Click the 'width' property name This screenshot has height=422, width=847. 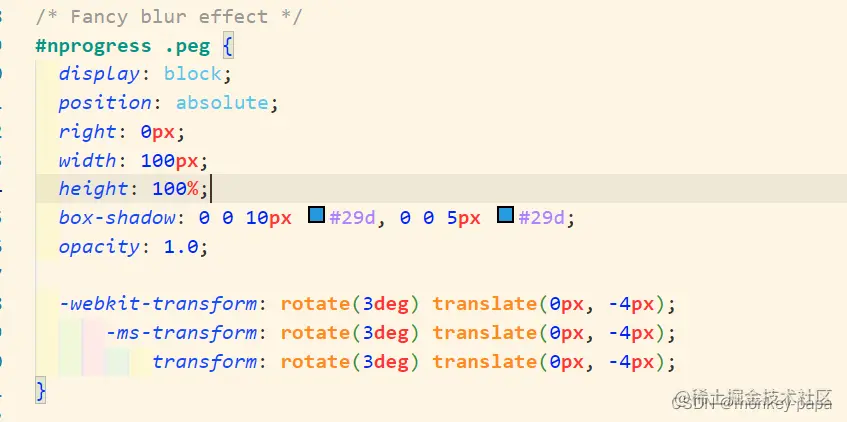pyautogui.click(x=88, y=160)
